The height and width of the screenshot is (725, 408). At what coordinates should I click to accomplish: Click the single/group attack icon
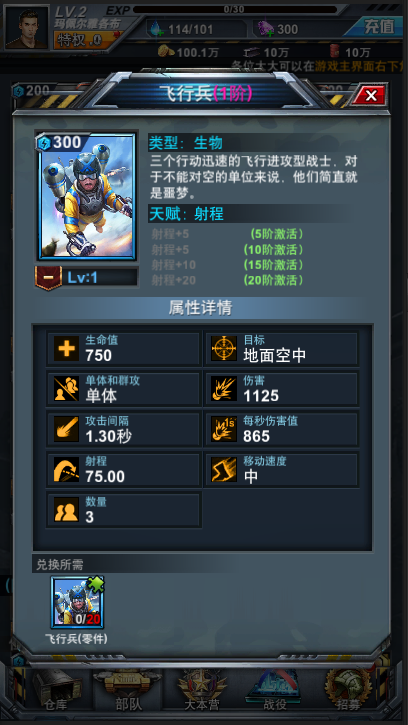pos(66,389)
